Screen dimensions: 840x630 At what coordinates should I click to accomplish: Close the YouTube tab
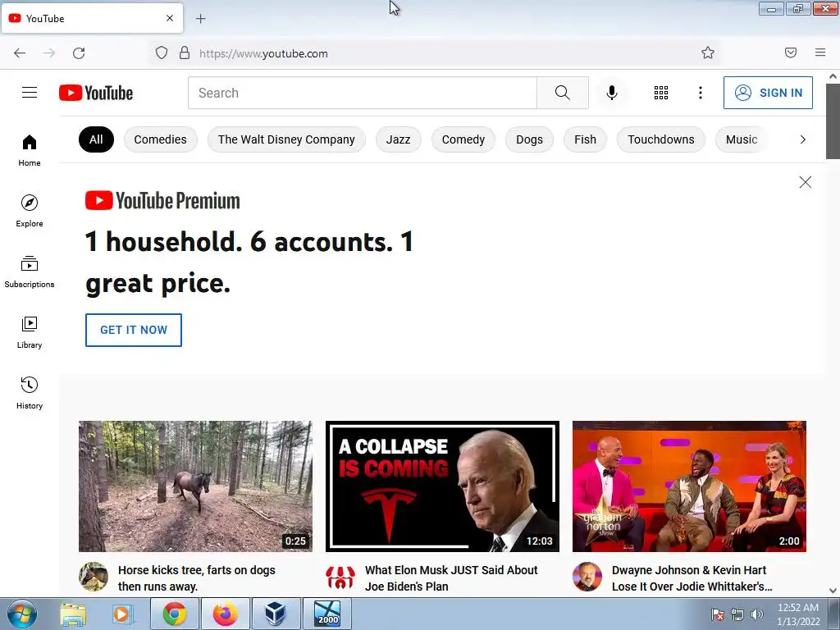[x=170, y=18]
